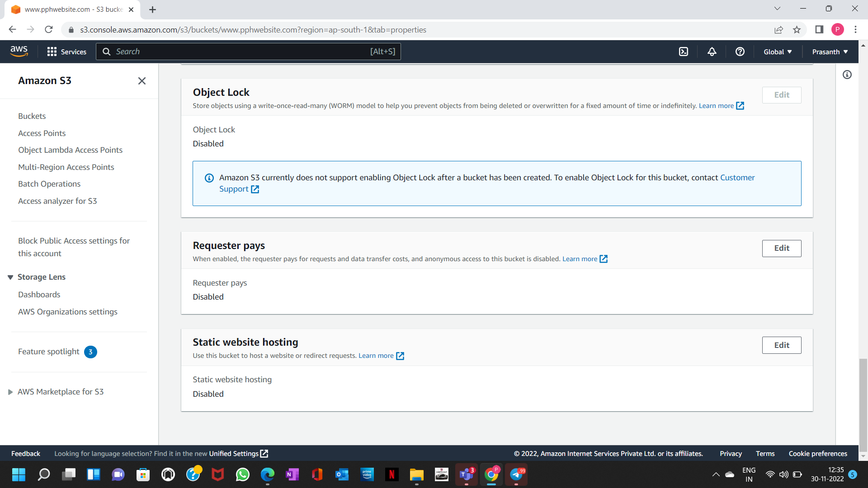Collapse the Storage Lens section
Image resolution: width=868 pixels, height=488 pixels.
coord(10,277)
